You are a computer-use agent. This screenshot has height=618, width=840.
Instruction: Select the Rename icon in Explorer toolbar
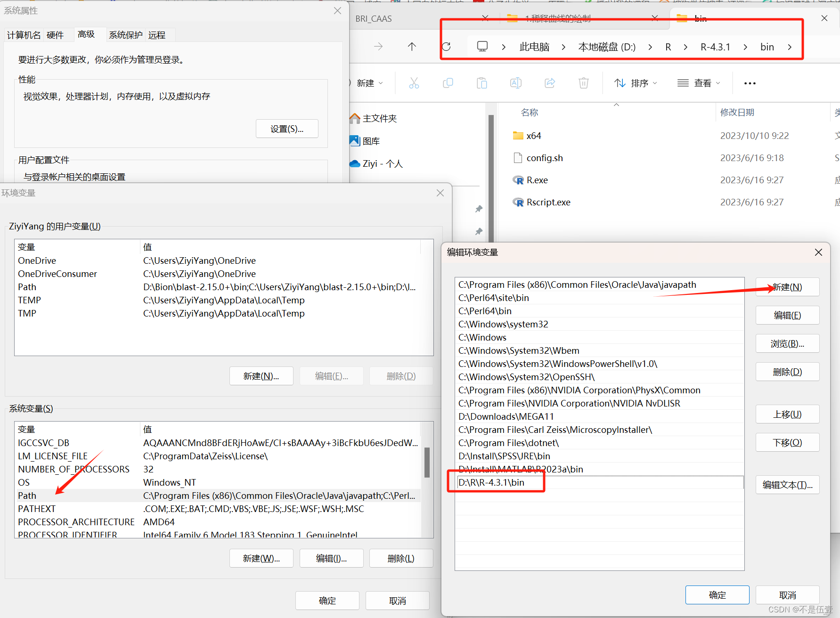coord(515,83)
